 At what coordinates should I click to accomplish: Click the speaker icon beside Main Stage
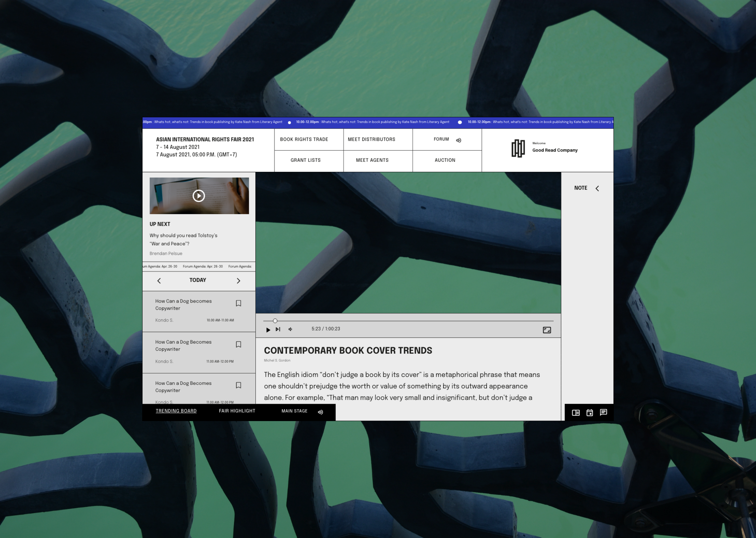[x=321, y=412]
